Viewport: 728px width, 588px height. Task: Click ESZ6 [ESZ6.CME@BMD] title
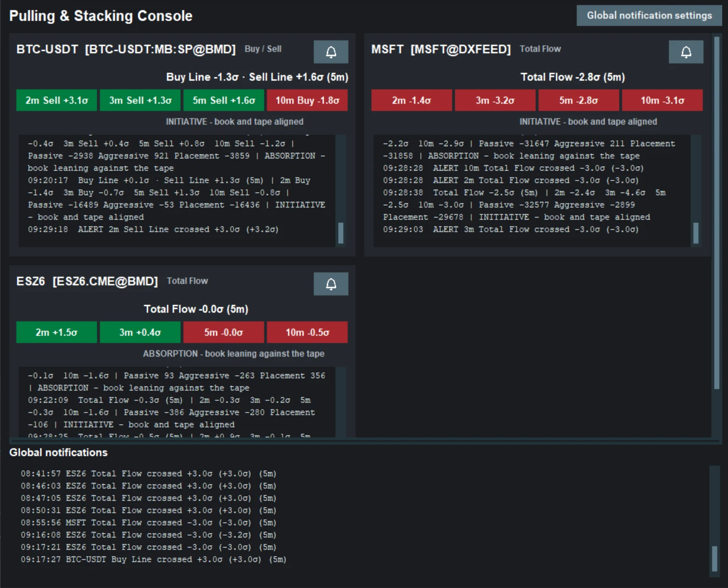[x=87, y=282]
